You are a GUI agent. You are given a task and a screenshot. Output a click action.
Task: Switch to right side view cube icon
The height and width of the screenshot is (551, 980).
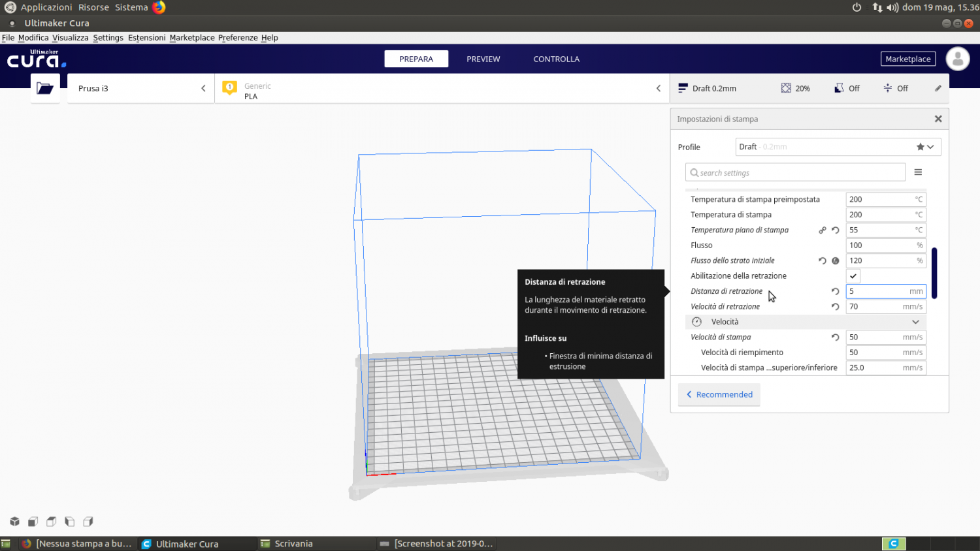(88, 522)
